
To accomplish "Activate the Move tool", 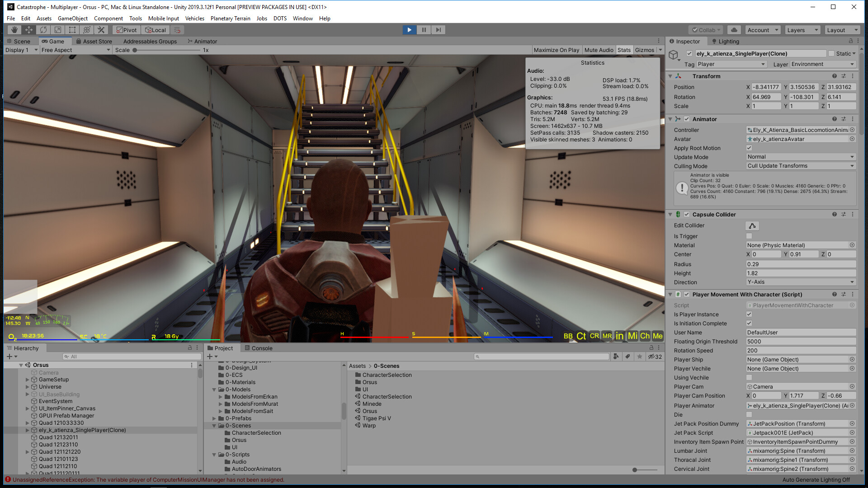I will coord(29,30).
